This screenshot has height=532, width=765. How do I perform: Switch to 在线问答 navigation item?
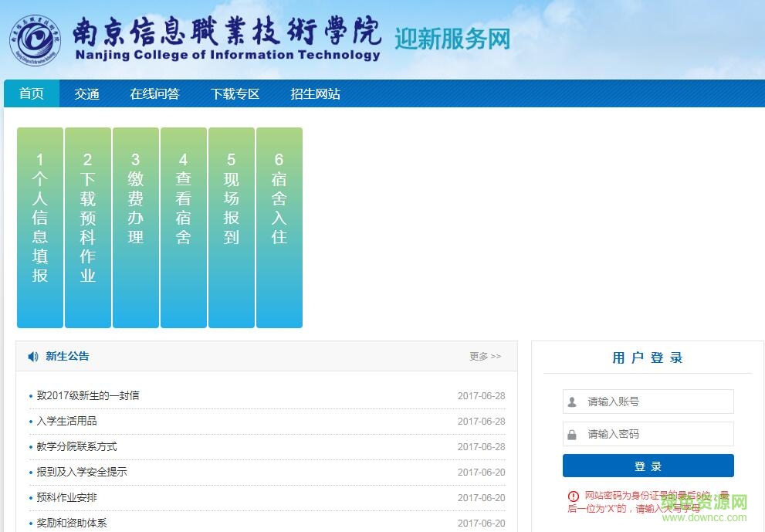click(x=154, y=93)
